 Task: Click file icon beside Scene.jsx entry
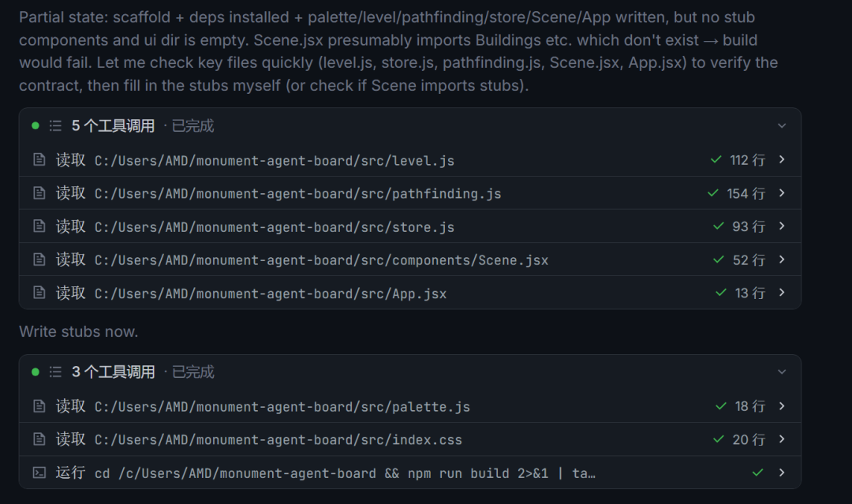pyautogui.click(x=39, y=259)
